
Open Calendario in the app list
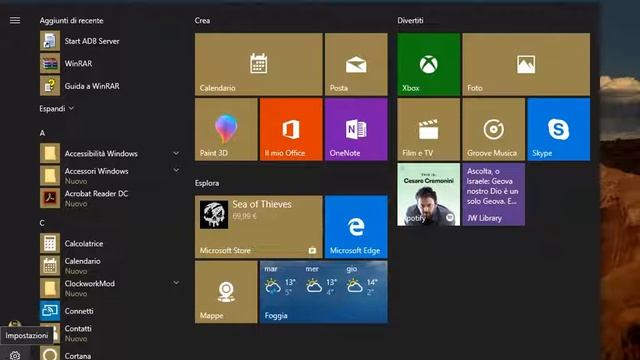coord(110,266)
